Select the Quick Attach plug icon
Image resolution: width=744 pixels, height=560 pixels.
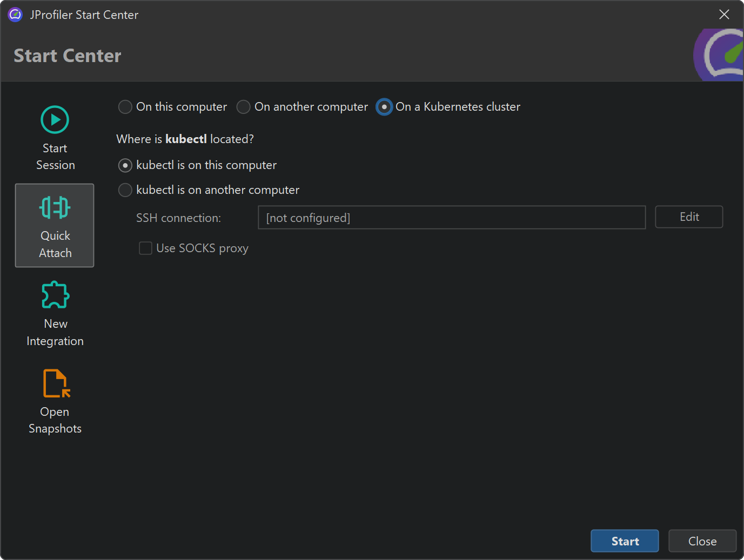[x=55, y=207]
